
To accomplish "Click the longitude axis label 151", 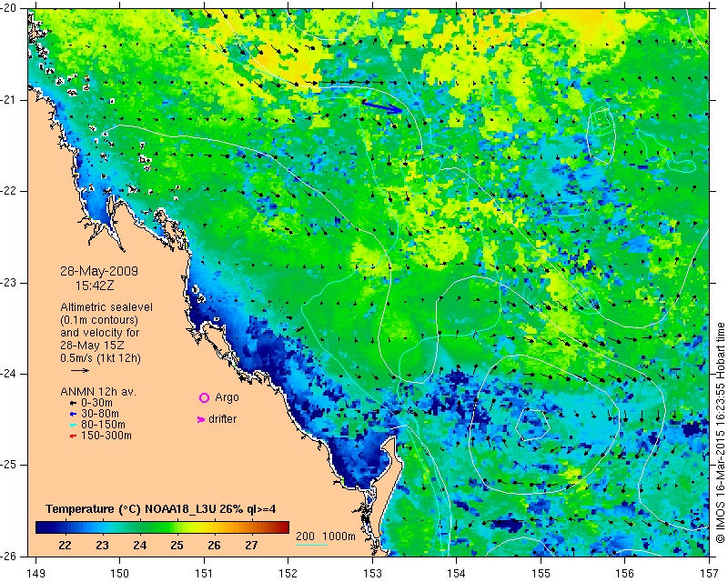I will coord(204,574).
